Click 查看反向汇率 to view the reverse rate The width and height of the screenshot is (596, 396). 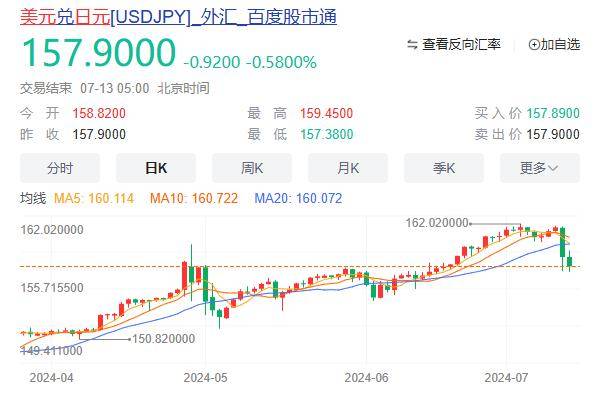461,44
